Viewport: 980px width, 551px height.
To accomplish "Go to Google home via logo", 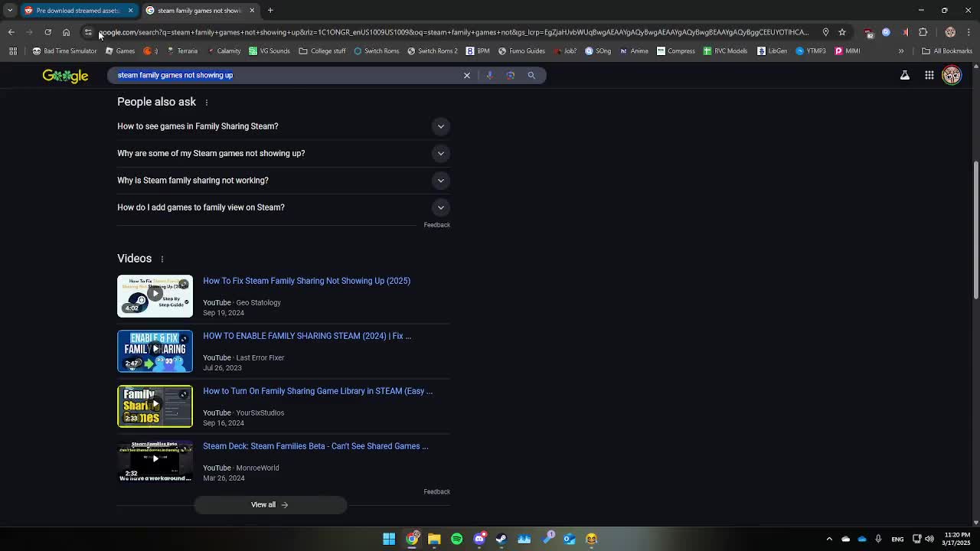I will click(65, 76).
